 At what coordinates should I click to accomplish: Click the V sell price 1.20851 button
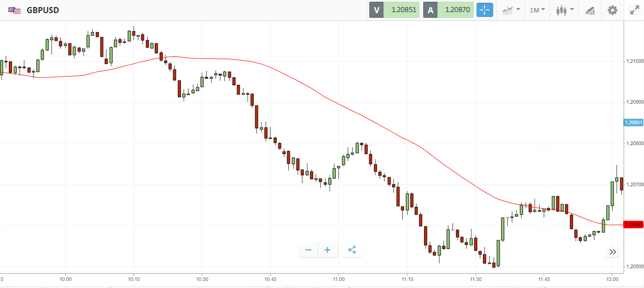394,10
